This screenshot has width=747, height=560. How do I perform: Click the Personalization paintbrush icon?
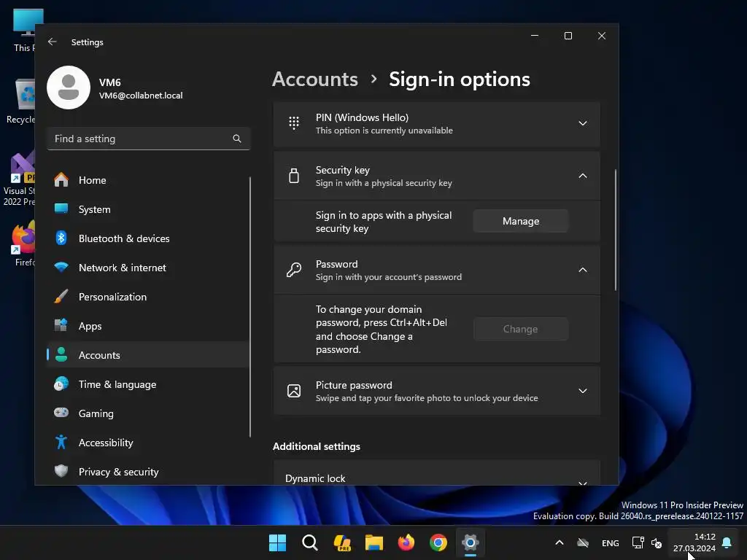[x=61, y=297]
